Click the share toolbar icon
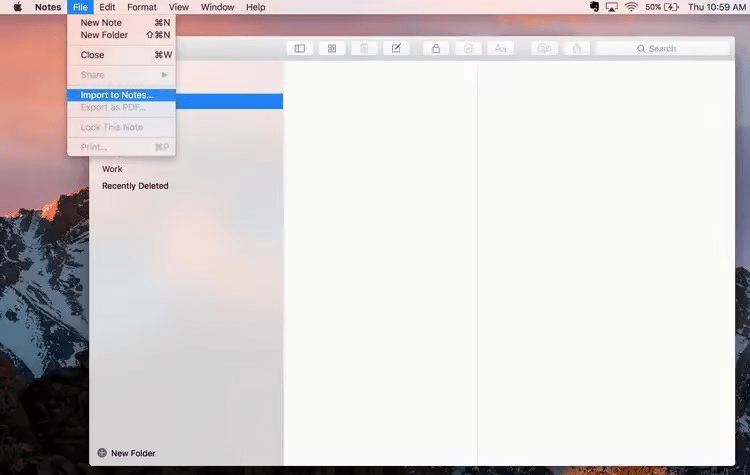 [x=577, y=48]
